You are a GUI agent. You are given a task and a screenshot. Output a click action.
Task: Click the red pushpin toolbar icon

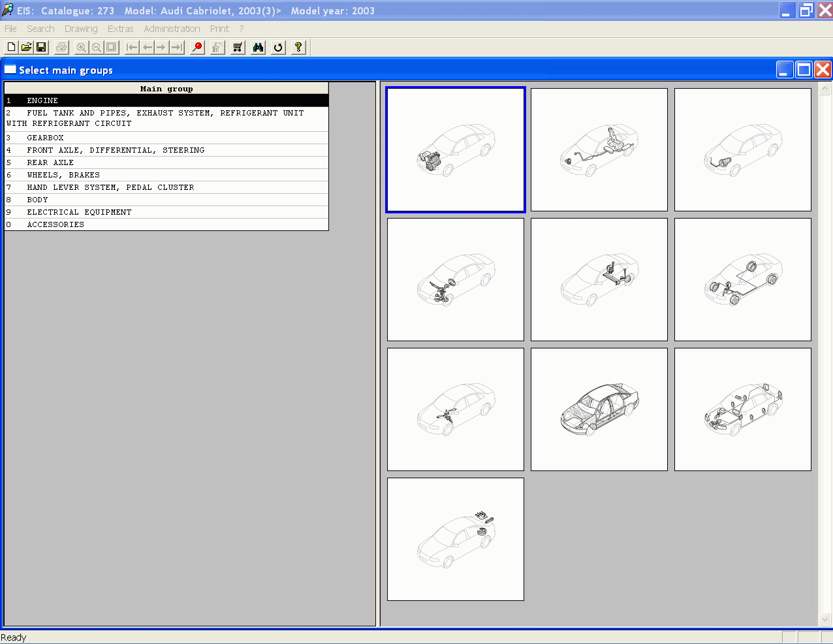[x=197, y=47]
